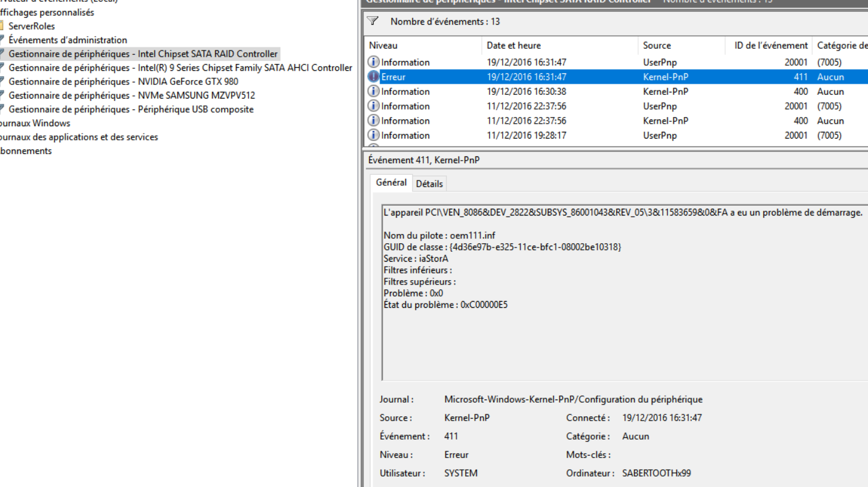Viewport: 868px width, 487px height.
Task: Sort by Date et heure column header
Action: 559,46
